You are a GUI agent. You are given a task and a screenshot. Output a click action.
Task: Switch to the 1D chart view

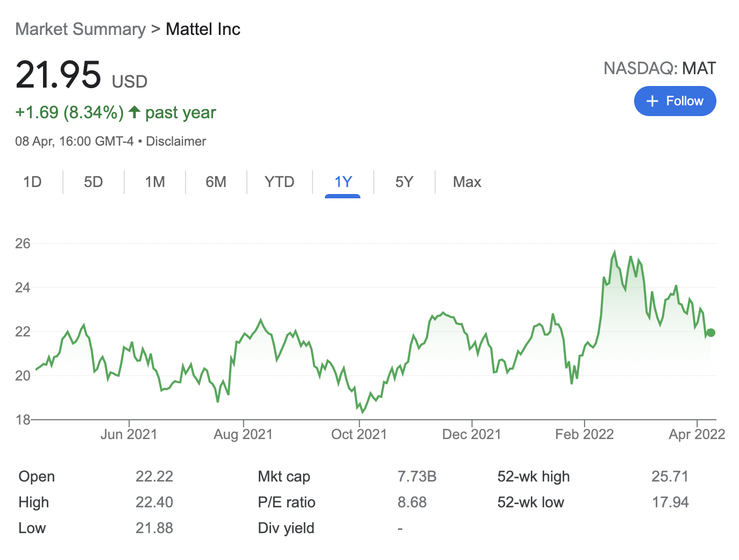33,182
